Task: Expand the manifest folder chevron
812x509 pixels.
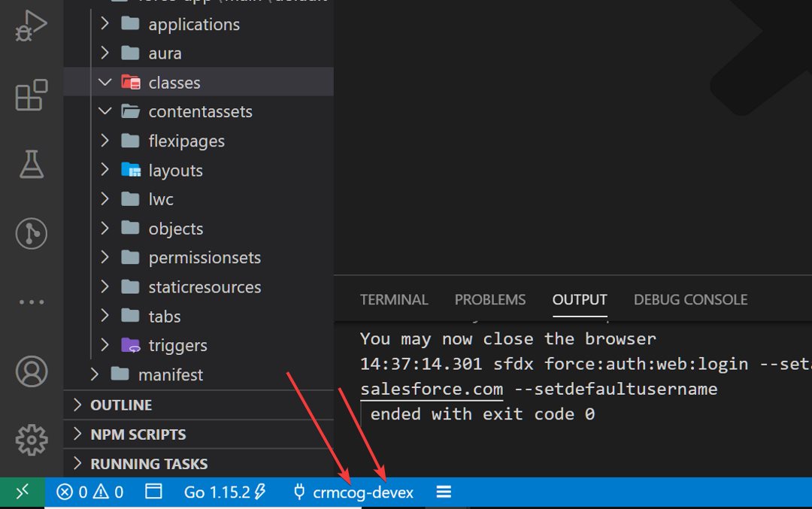Action: coord(94,374)
